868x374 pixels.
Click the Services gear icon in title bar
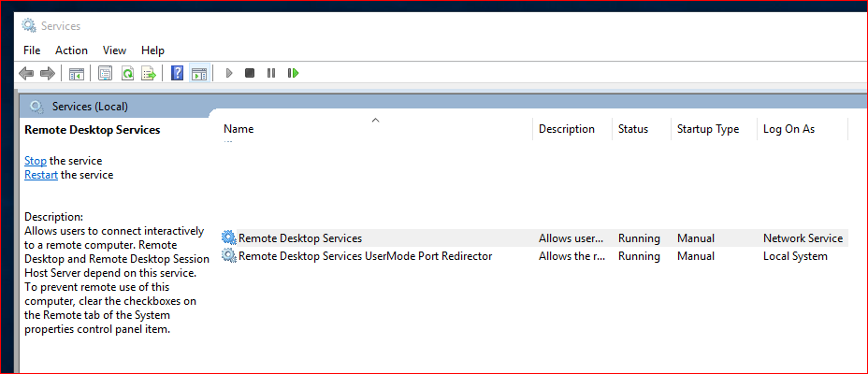click(29, 25)
